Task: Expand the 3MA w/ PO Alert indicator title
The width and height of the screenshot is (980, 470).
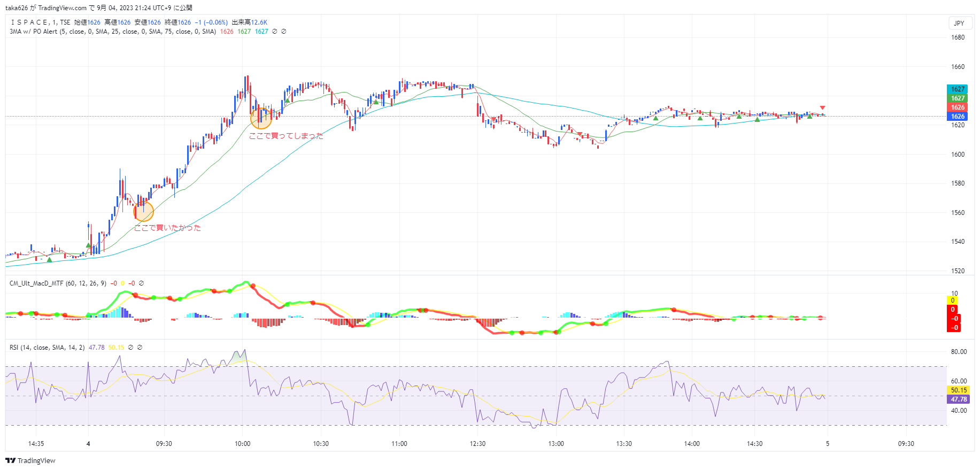Action: [113, 32]
